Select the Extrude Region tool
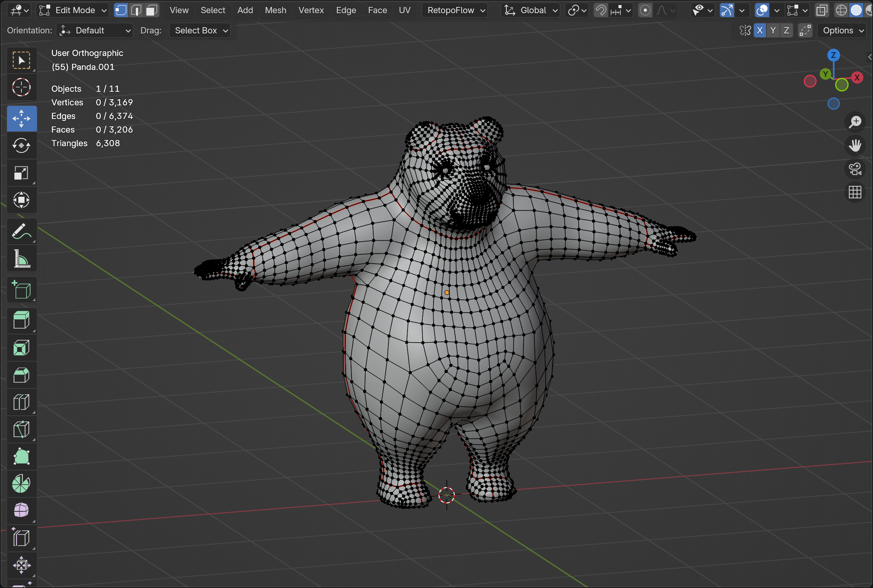The width and height of the screenshot is (873, 588). pyautogui.click(x=21, y=321)
